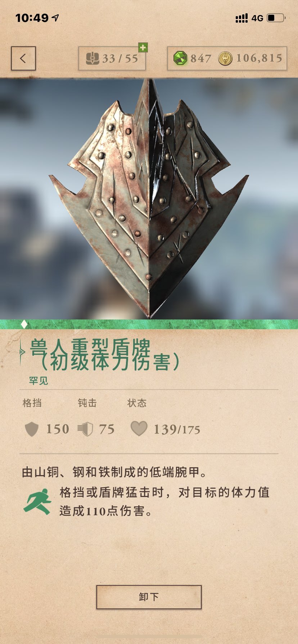Tap the item title 兽人重型盾牌
This screenshot has height=644, width=298.
tap(90, 348)
